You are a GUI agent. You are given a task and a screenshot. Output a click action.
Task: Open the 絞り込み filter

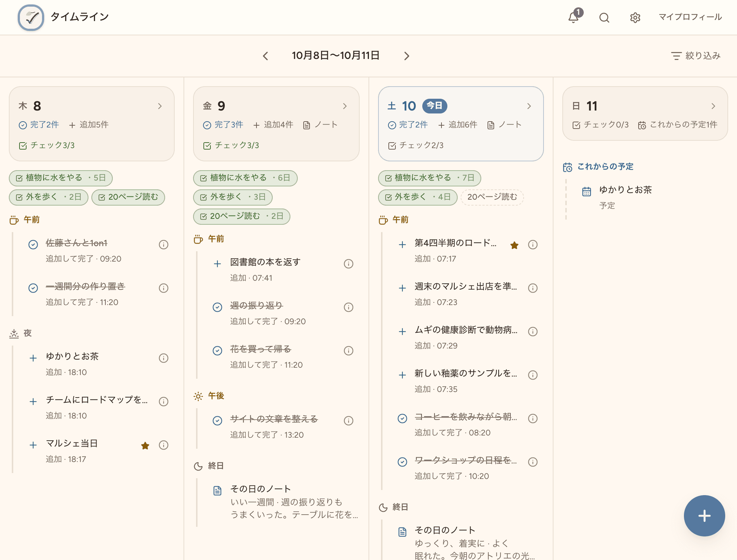tap(696, 56)
